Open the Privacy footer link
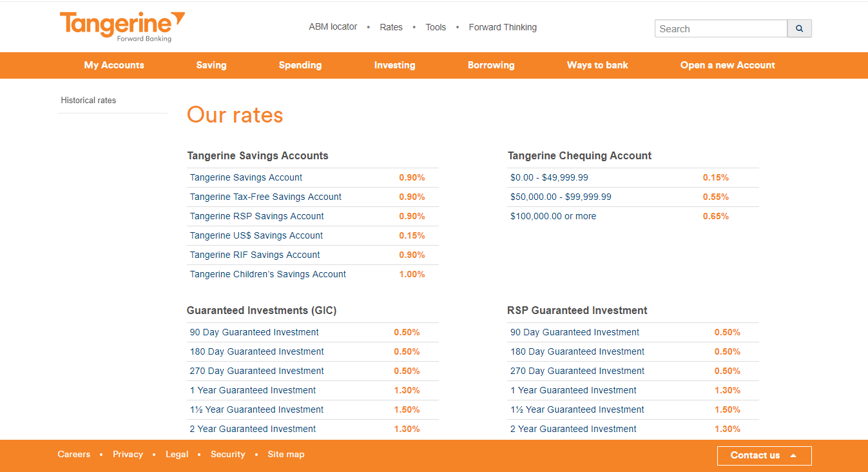This screenshot has height=472, width=868. coord(128,455)
